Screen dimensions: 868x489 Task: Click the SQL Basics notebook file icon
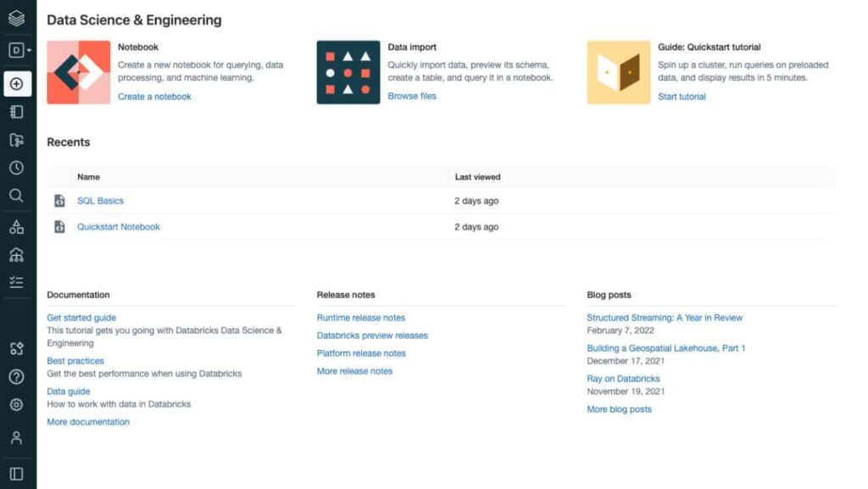[59, 201]
